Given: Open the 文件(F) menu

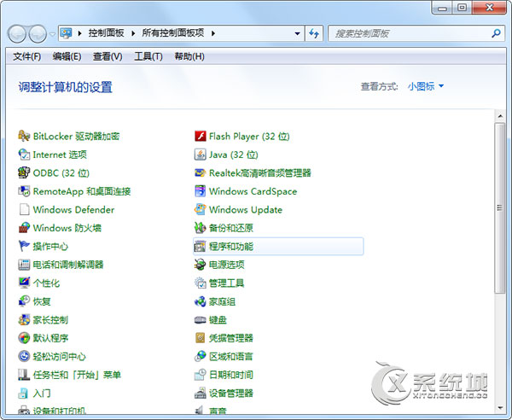Looking at the screenshot, I should pos(26,56).
